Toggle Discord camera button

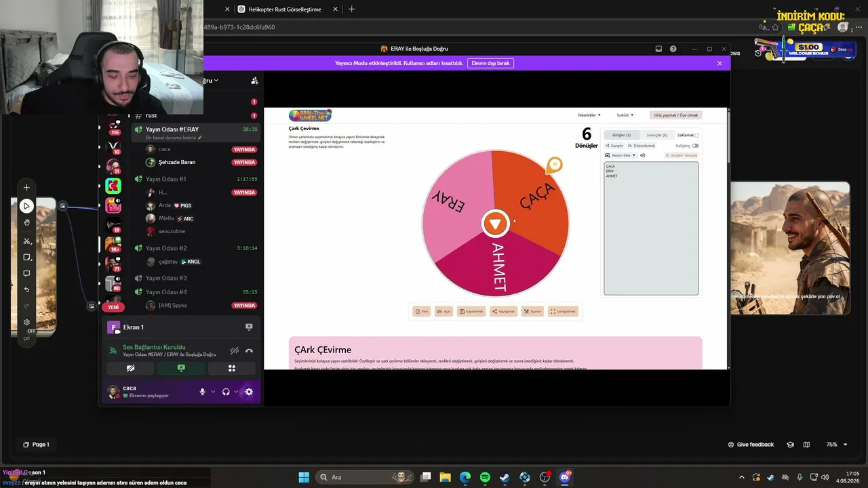click(130, 368)
